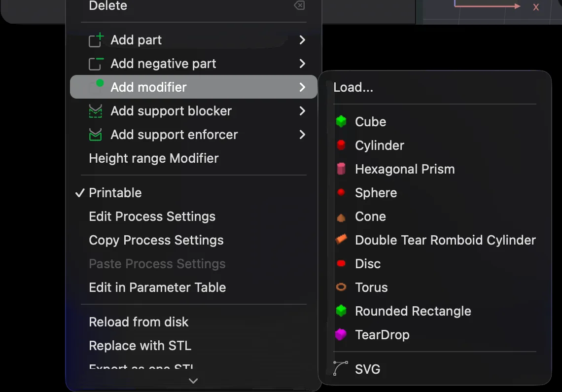Choose Delete from the context menu
The image size is (562, 392).
tap(108, 5)
